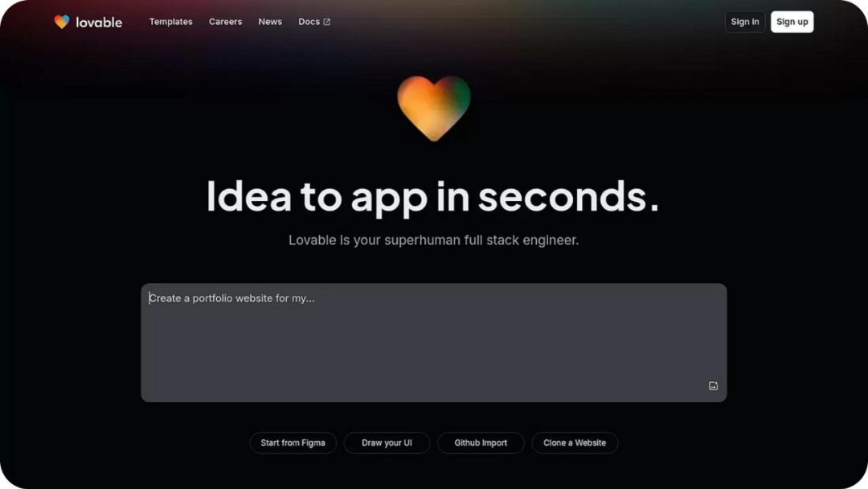This screenshot has height=489, width=868.
Task: Click the white Sign up button
Action: coord(792,22)
